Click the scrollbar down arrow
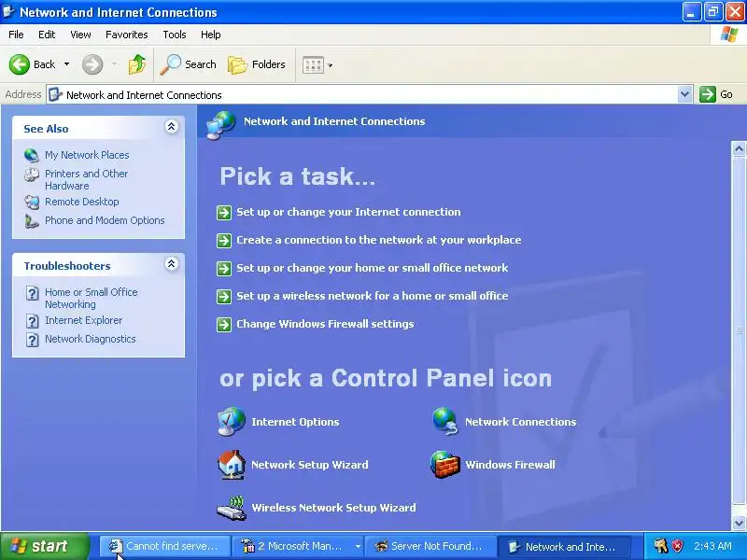Viewport: 747px width, 560px height. tap(739, 523)
